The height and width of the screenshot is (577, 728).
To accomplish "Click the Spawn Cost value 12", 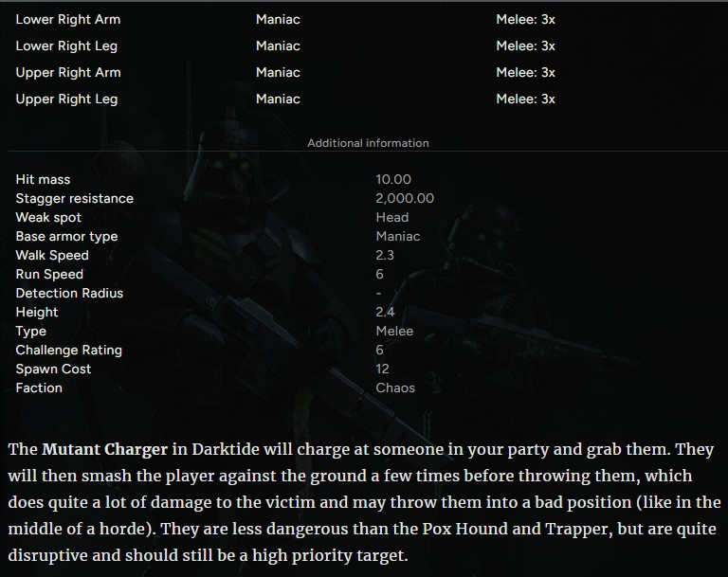I will click(x=382, y=369).
